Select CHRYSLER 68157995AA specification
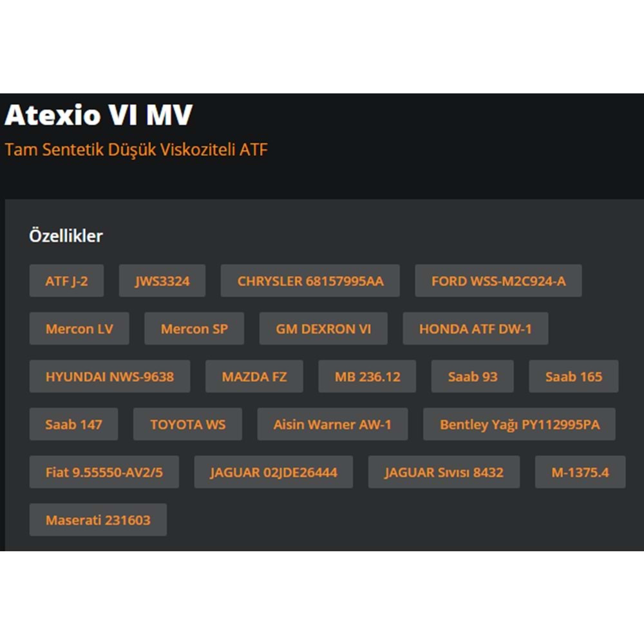Viewport: 644px width, 644px height. tap(310, 280)
